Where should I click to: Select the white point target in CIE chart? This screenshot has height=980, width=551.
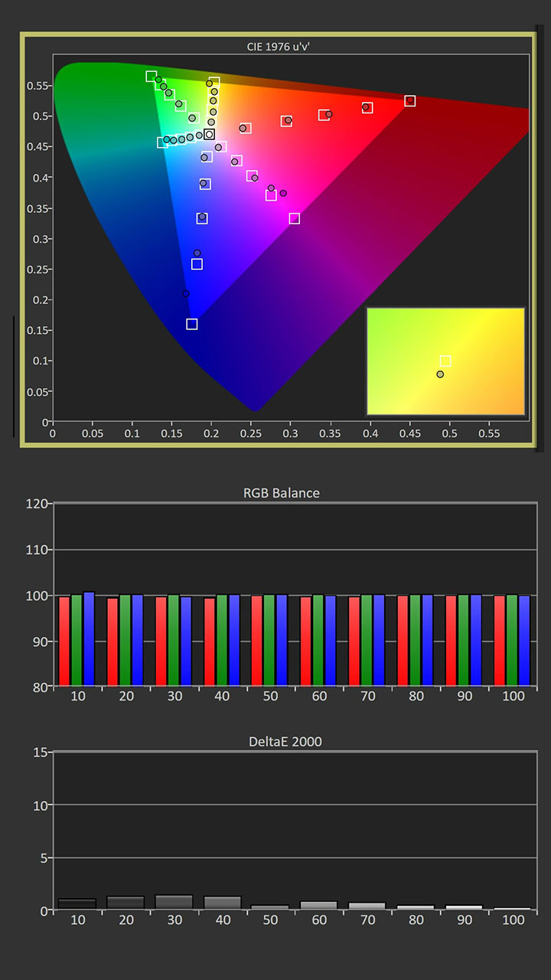coord(209,135)
